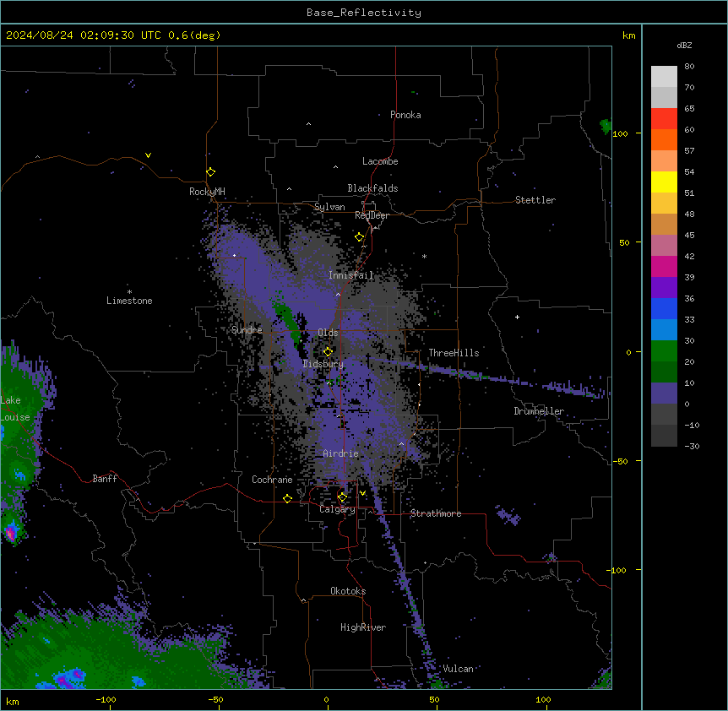The height and width of the screenshot is (711, 728).
Task: Select the -30 dBZ legend value
Action: tap(692, 446)
